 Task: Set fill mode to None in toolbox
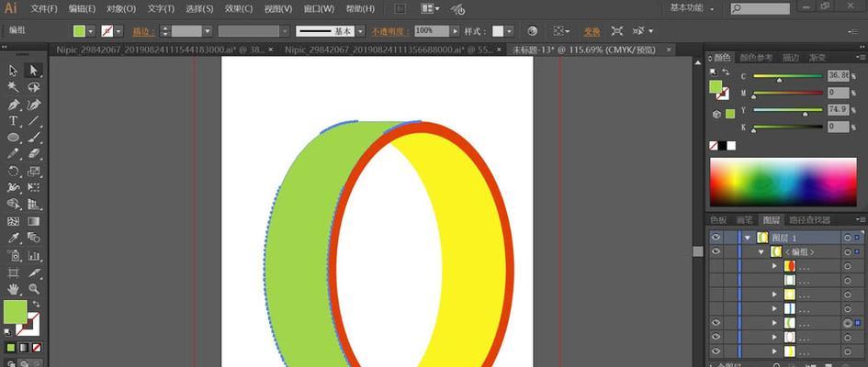pyautogui.click(x=37, y=348)
